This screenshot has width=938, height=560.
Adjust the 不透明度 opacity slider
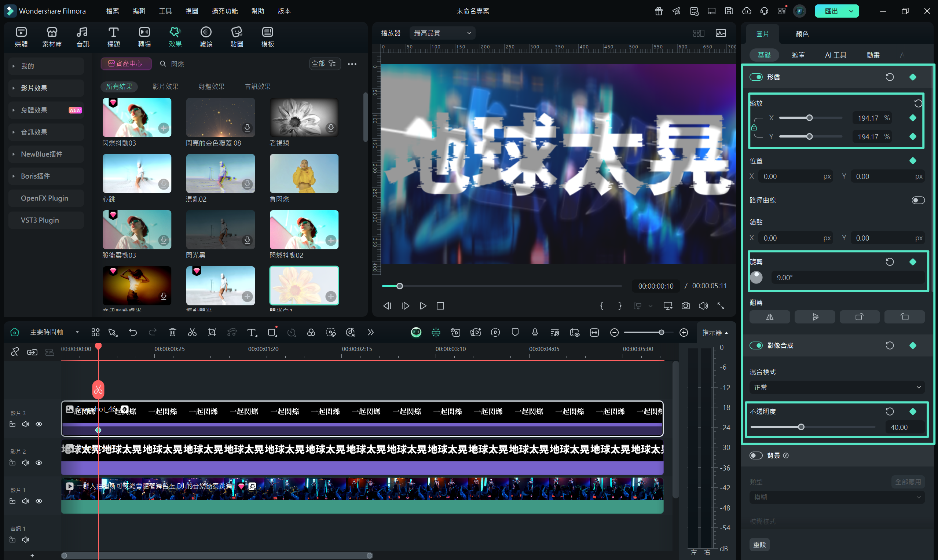800,427
